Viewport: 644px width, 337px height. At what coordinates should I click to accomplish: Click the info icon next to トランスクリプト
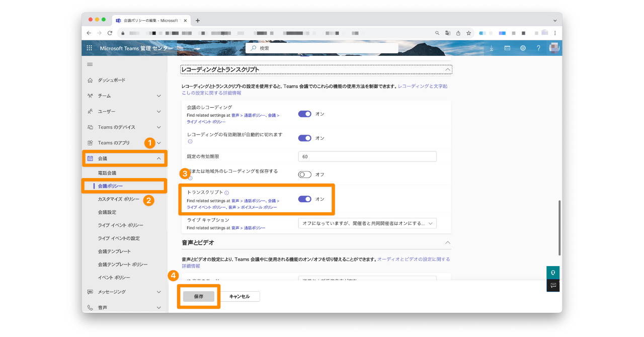click(x=227, y=193)
